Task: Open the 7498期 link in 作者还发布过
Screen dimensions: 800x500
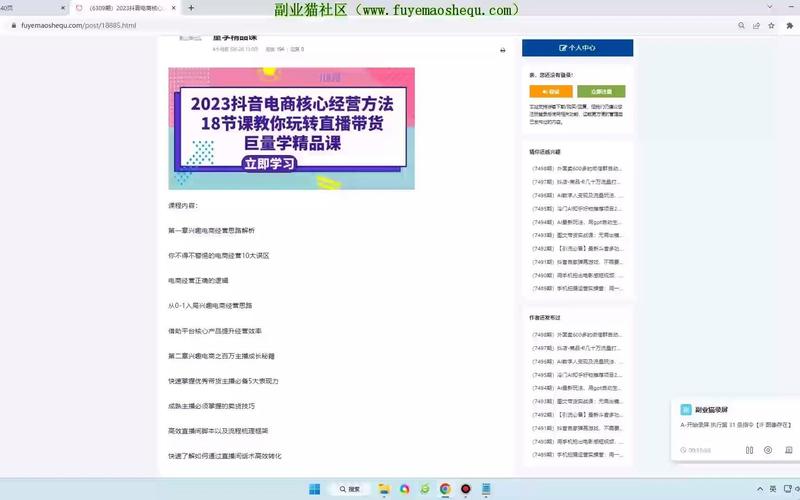Action: (577, 335)
